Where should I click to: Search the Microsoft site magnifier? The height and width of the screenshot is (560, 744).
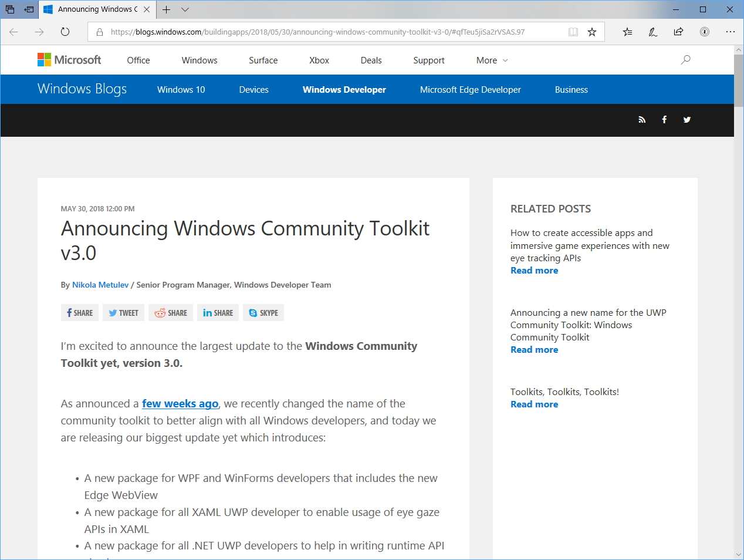click(685, 60)
